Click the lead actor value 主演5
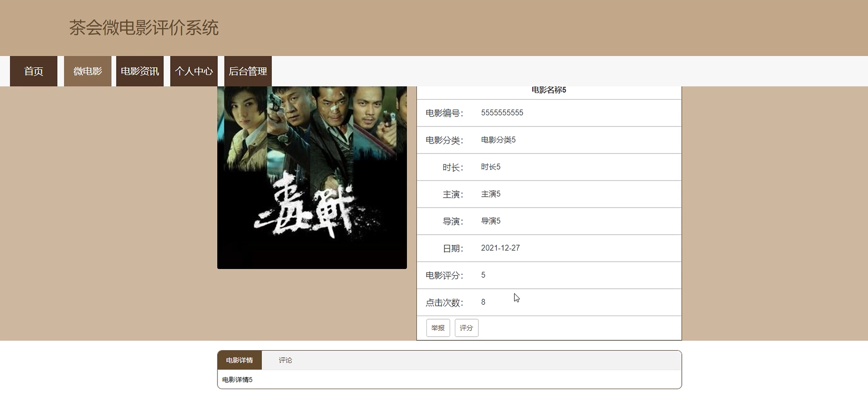 [491, 194]
